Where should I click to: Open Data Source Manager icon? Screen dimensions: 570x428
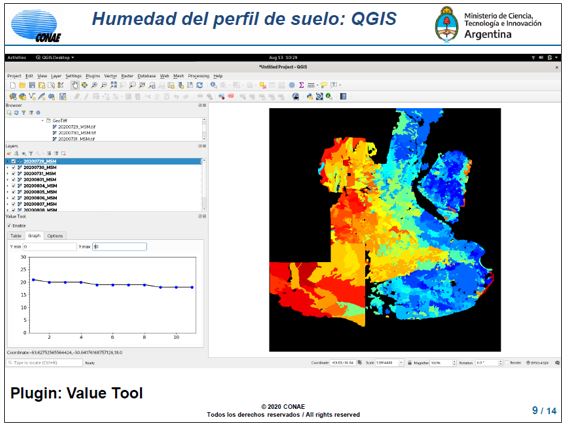point(13,97)
